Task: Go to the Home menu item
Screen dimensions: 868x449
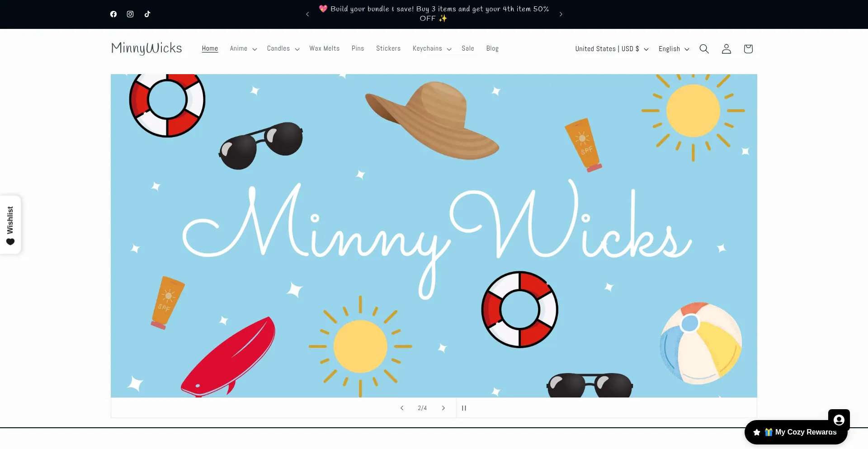Action: [x=210, y=48]
